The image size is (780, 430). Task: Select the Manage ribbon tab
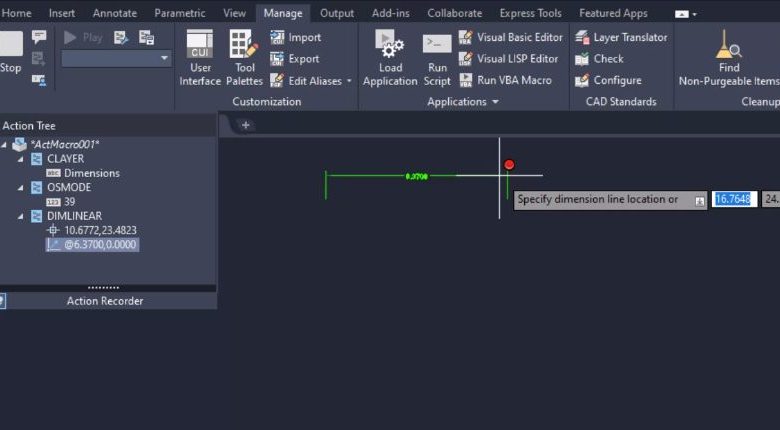tap(283, 13)
